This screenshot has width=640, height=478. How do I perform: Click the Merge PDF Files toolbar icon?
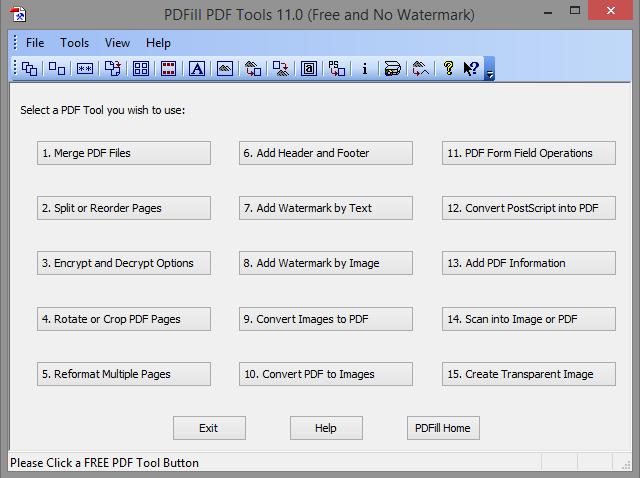point(29,69)
